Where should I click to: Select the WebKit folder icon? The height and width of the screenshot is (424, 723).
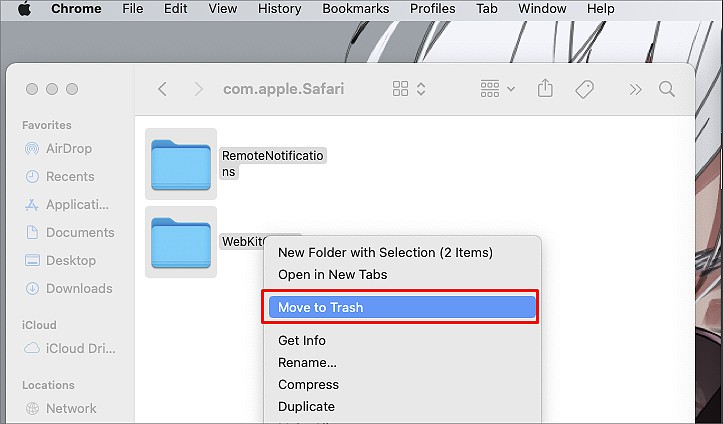[x=181, y=242]
